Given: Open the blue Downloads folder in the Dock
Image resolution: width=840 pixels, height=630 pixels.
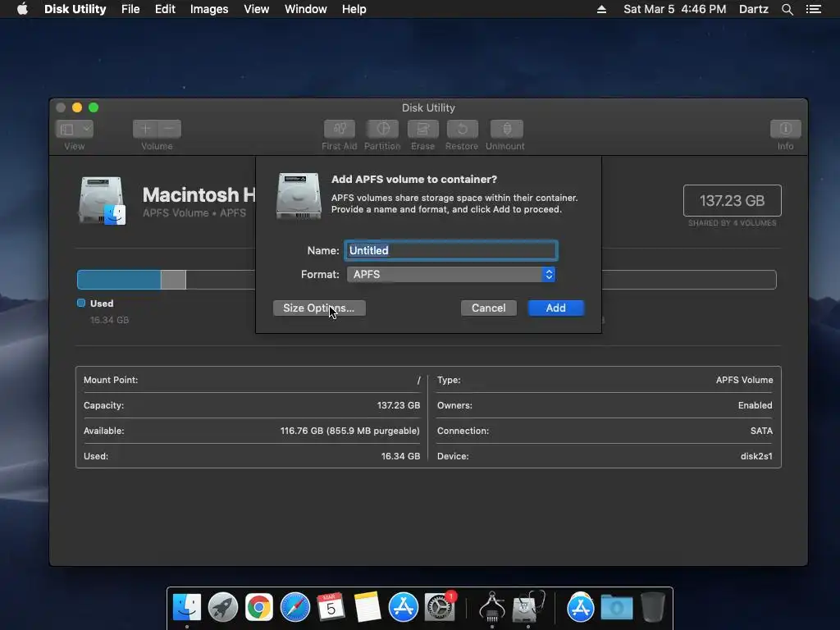Looking at the screenshot, I should tap(617, 608).
